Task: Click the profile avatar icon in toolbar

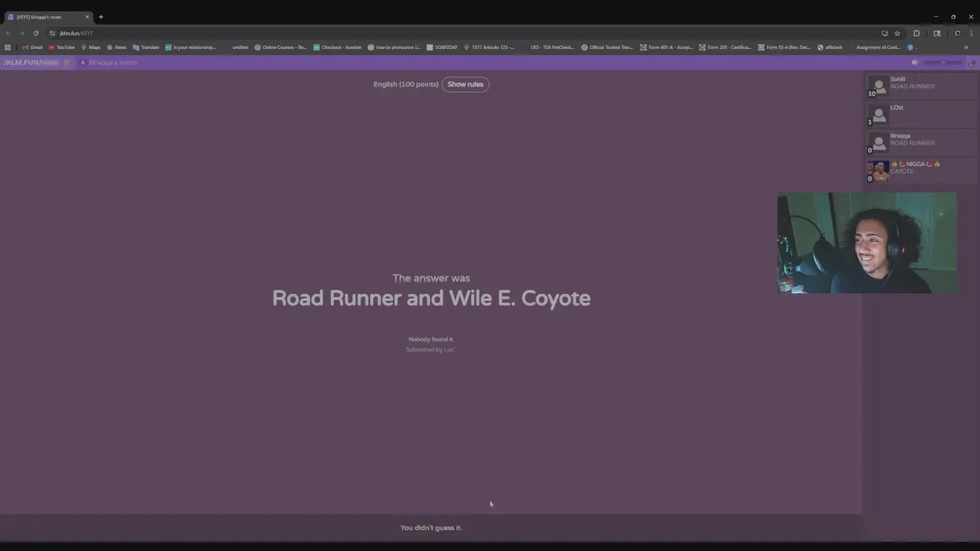Action: pos(957,33)
